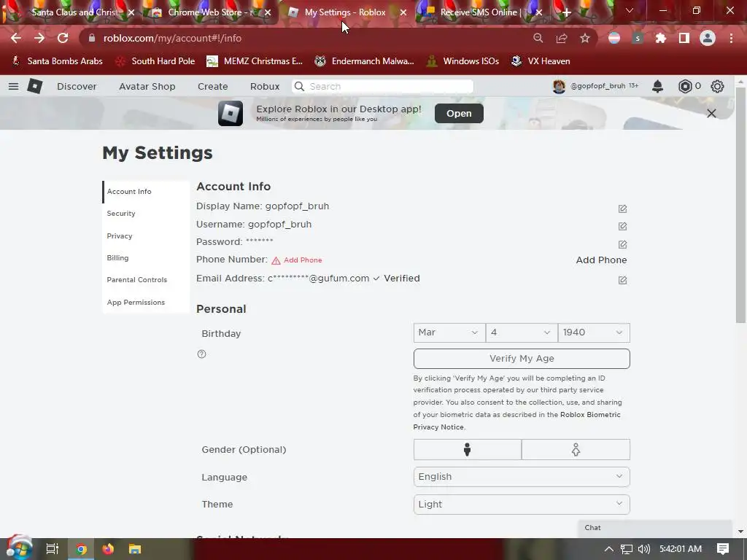Image resolution: width=747 pixels, height=560 pixels.
Task: Edit Password pencil icon
Action: (622, 244)
